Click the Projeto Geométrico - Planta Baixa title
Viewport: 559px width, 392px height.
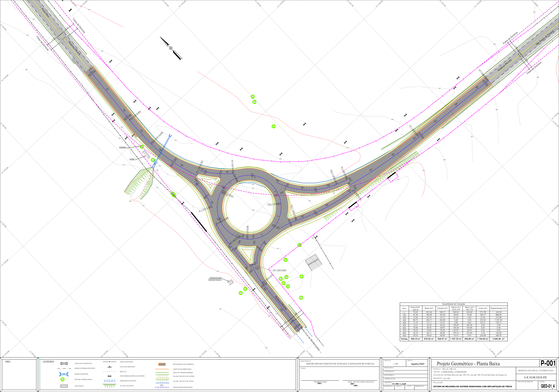468,364
